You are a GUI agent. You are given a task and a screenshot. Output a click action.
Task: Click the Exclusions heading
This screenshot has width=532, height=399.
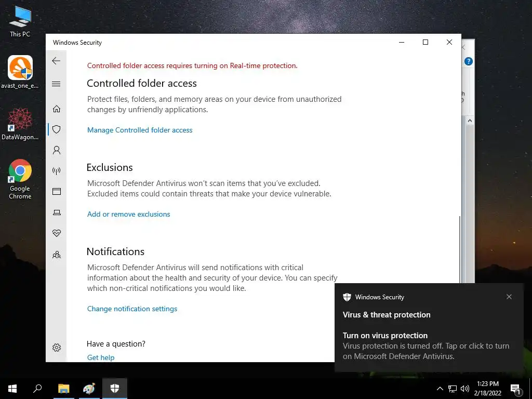coord(110,167)
